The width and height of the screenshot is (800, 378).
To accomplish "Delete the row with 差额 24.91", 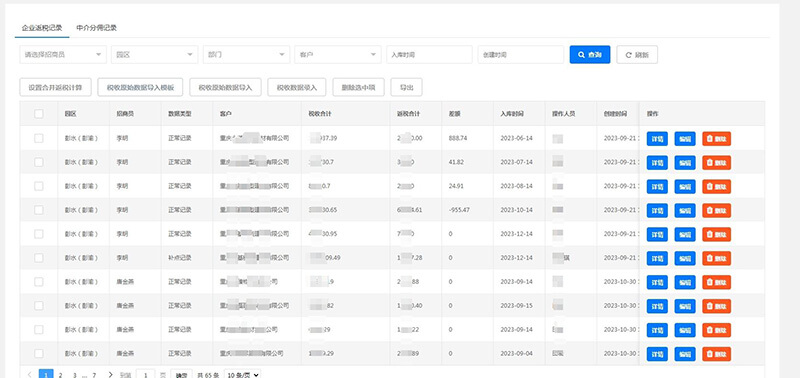I will (x=716, y=187).
